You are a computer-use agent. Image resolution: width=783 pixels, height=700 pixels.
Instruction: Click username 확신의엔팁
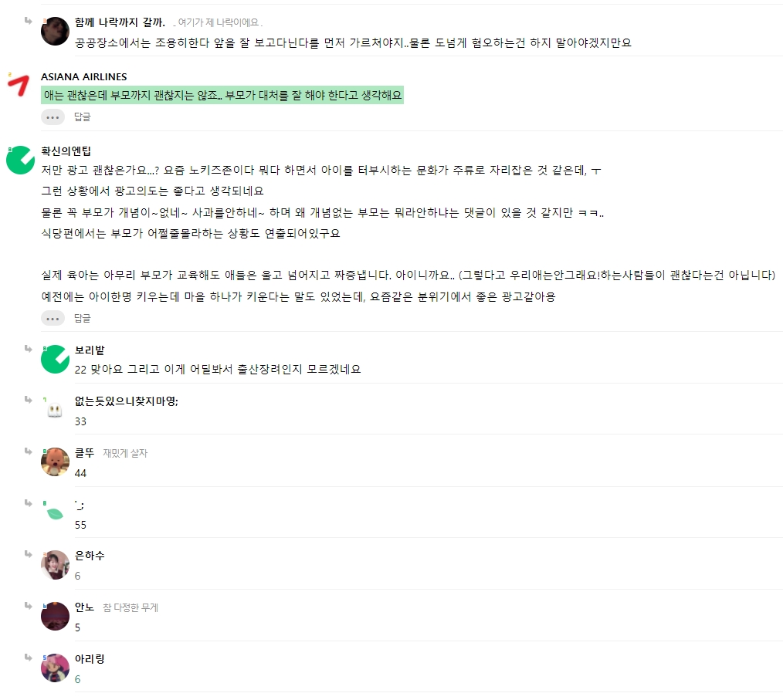coord(66,150)
